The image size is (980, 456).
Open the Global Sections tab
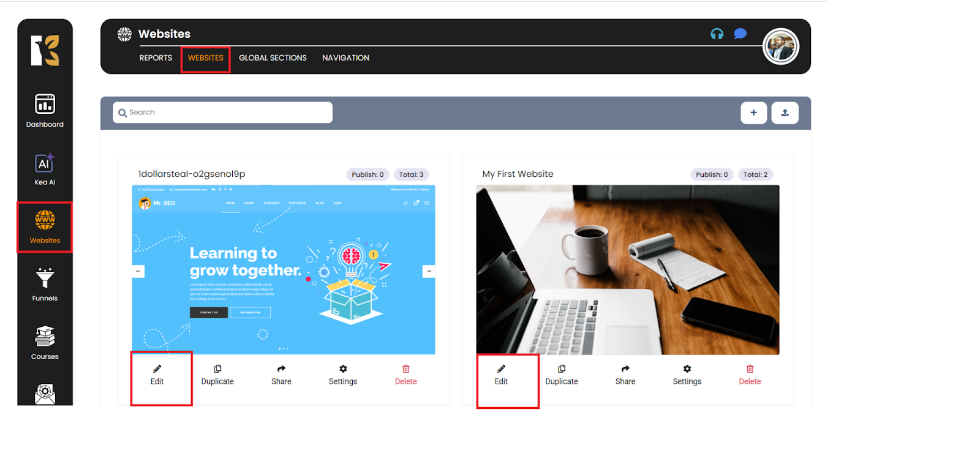pos(273,58)
